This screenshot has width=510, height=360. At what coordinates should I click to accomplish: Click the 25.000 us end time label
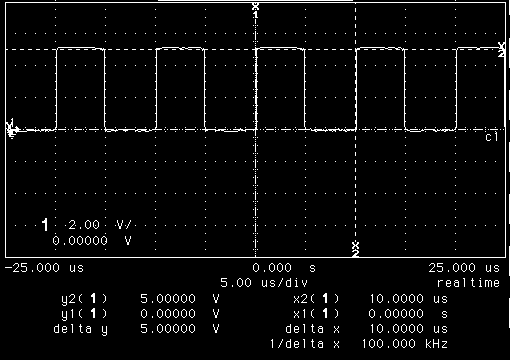[464, 268]
